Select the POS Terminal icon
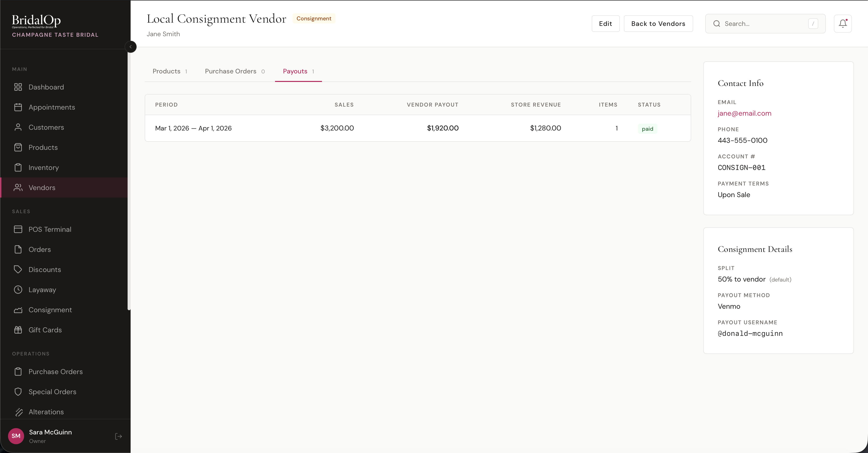The image size is (868, 453). pyautogui.click(x=19, y=229)
